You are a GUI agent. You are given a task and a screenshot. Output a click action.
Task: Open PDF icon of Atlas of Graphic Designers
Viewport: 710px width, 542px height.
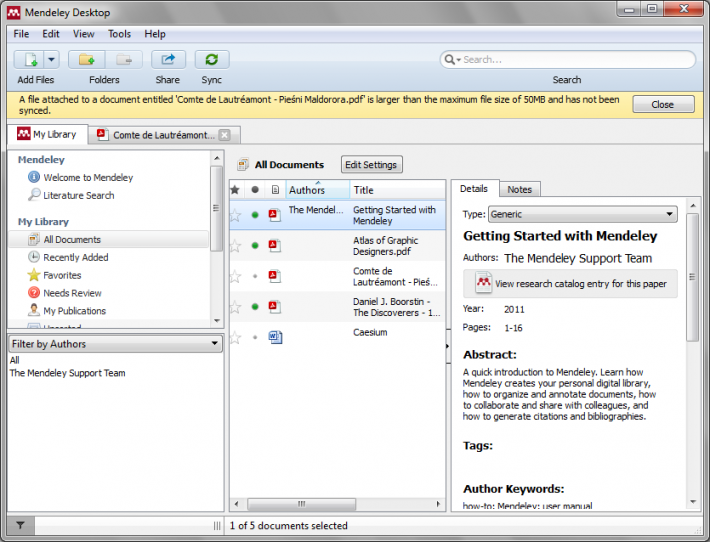275,245
